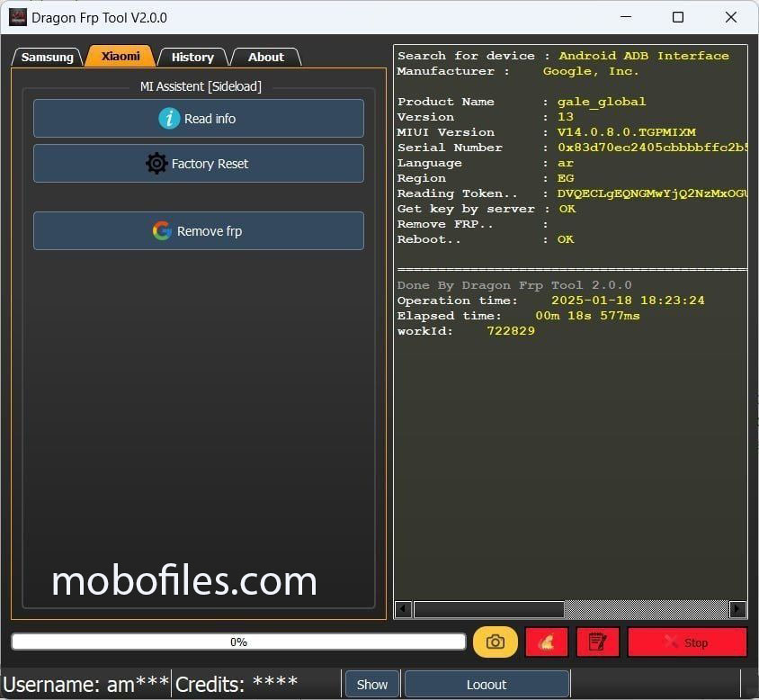The width and height of the screenshot is (759, 700).
Task: Click the Dragon Frp Tool title bar icon
Action: click(18, 17)
